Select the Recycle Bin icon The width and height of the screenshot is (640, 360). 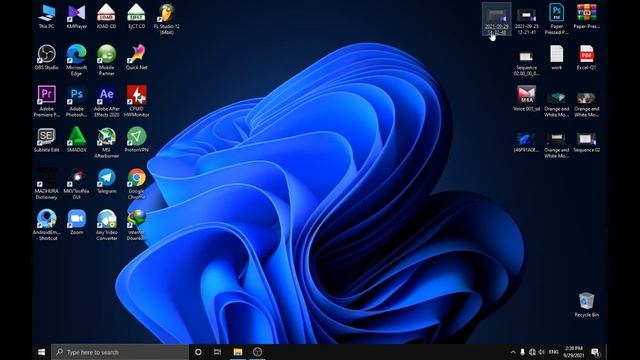587,304
